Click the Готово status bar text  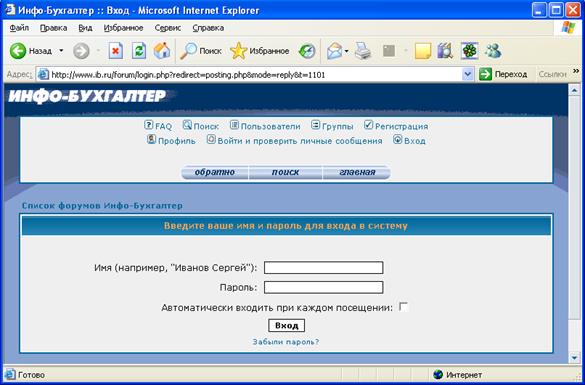click(x=31, y=375)
